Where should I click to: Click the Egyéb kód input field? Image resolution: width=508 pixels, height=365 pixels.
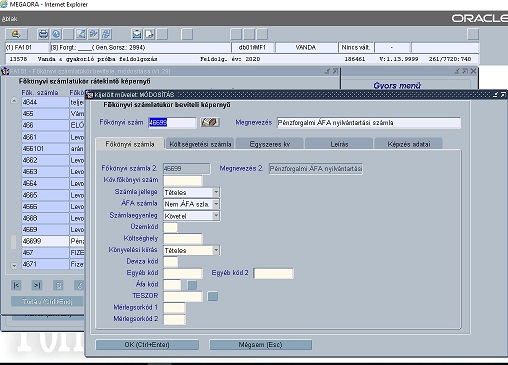[183, 273]
